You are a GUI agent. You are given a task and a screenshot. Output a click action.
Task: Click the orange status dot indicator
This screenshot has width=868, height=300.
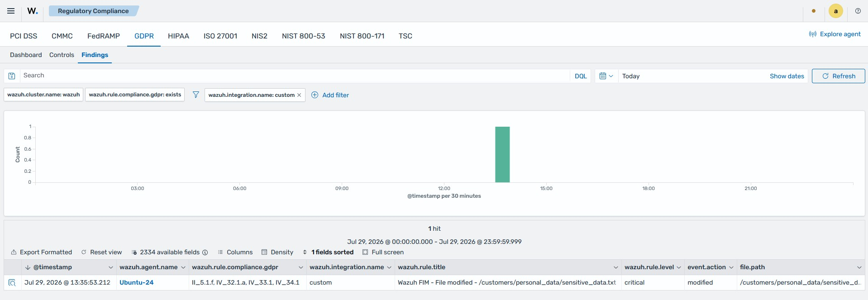[814, 11]
